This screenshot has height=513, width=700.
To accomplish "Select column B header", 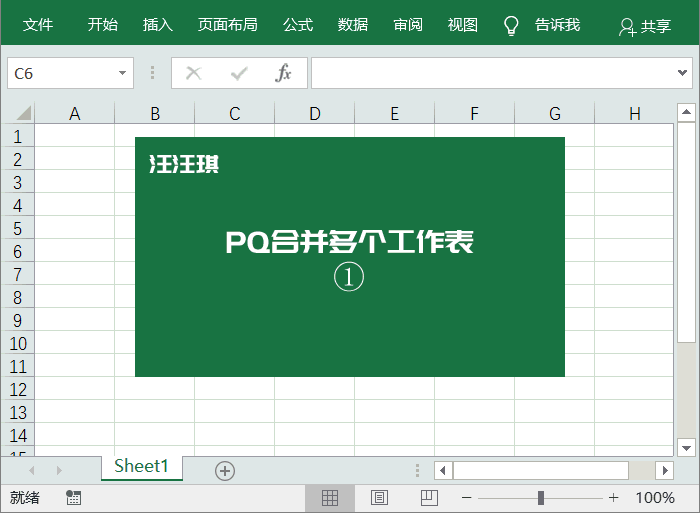I will pos(155,113).
